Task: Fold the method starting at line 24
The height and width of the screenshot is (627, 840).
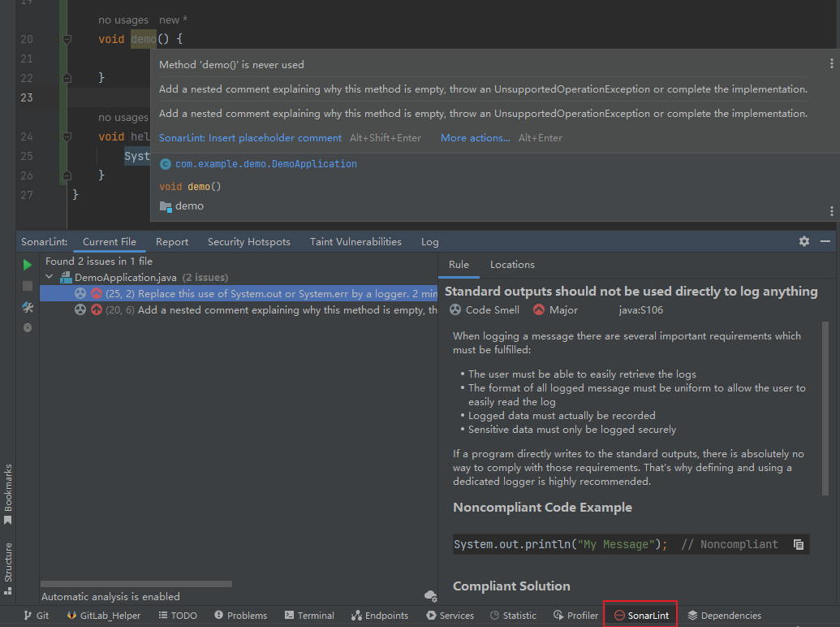Action: click(67, 136)
